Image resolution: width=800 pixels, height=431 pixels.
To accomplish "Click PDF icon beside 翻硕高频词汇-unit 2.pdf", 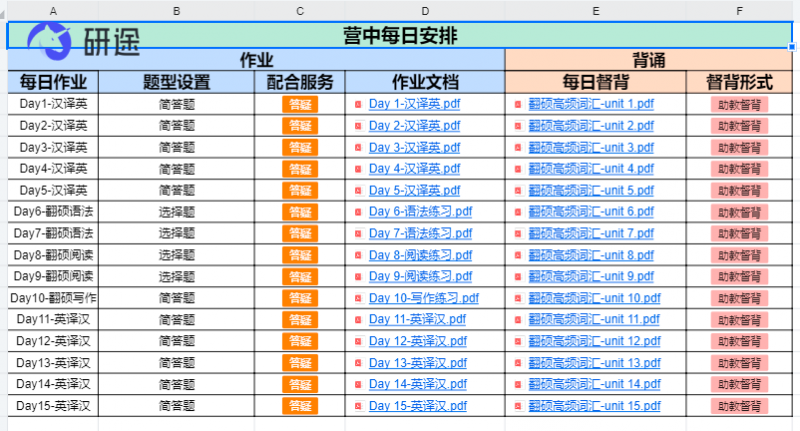I will [518, 126].
